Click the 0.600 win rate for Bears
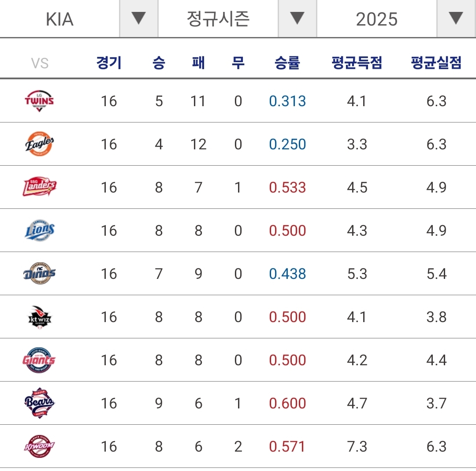Screen dimensions: 476x471 click(287, 403)
